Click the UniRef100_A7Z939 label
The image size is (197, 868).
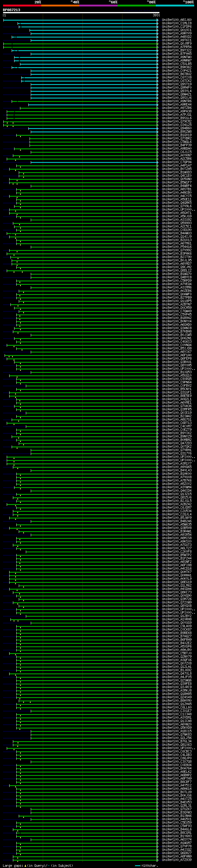tap(176, 860)
